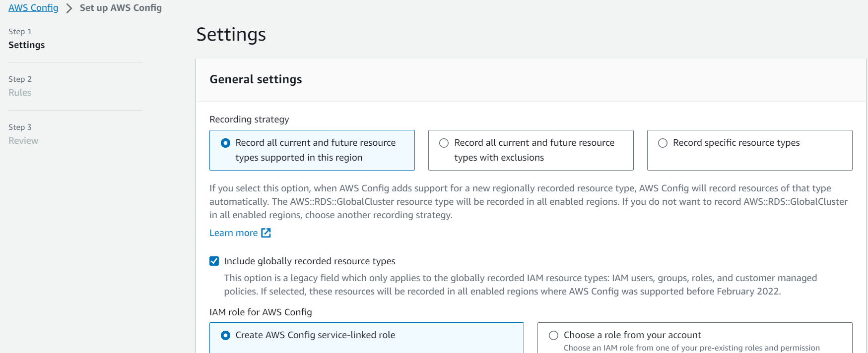
Task: Click the IAM role for AWS Config label
Action: click(261, 312)
